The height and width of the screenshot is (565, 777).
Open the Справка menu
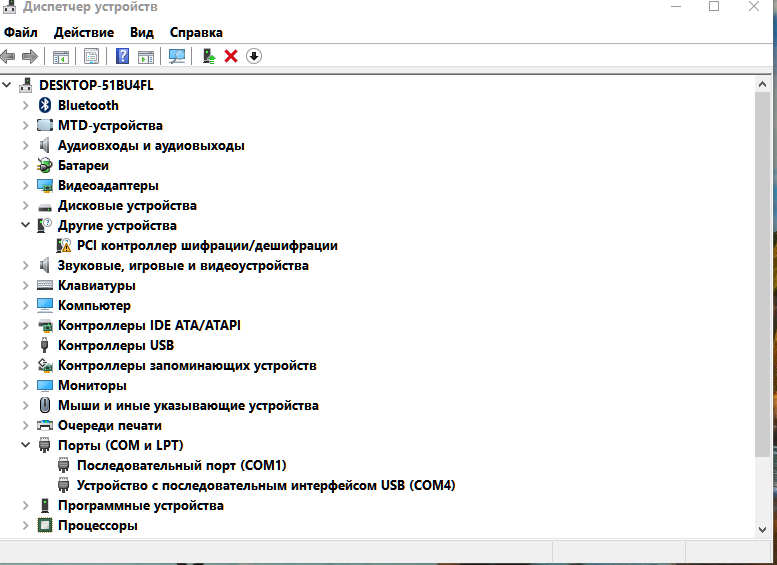(x=196, y=33)
